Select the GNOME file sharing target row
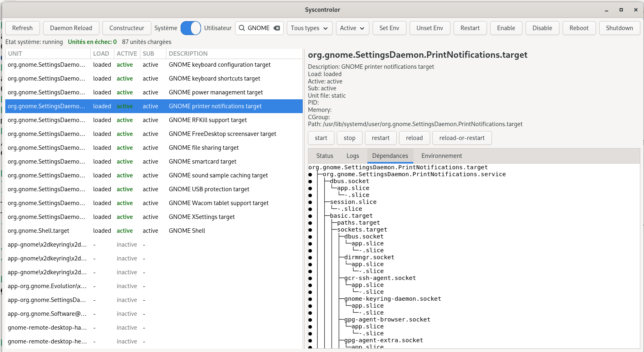This screenshot has height=352, width=644. pyautogui.click(x=154, y=148)
